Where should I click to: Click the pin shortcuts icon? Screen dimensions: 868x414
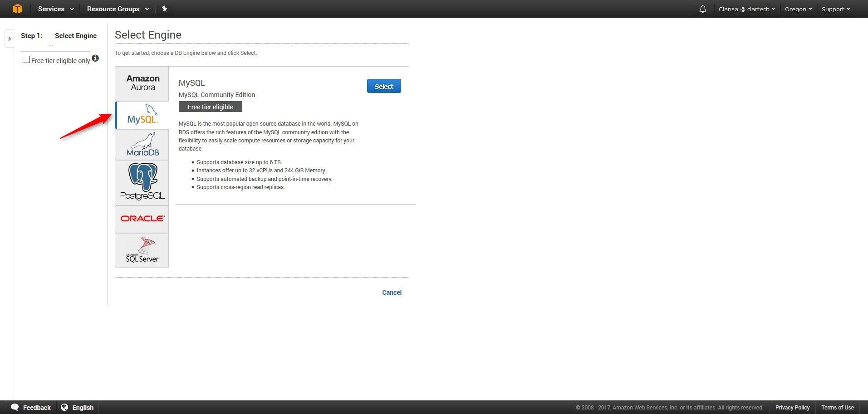tap(164, 9)
